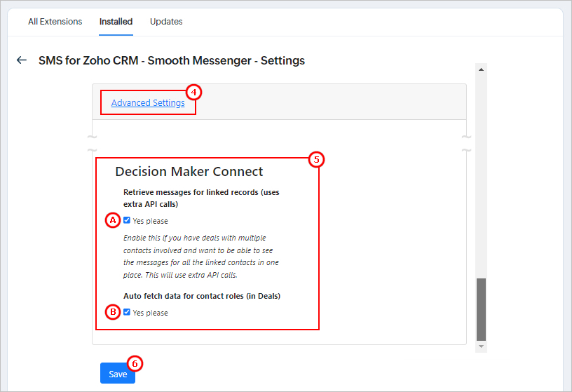
Task: Toggle the retrieve linked records messages checkbox
Action: click(127, 220)
